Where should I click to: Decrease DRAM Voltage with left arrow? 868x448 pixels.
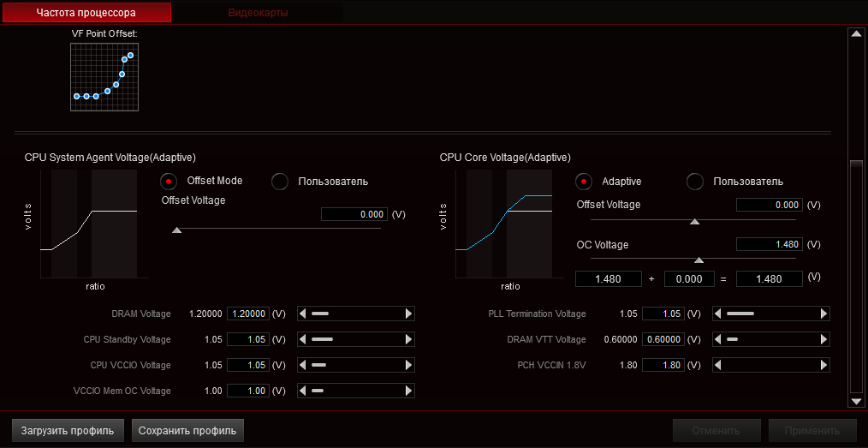click(x=303, y=314)
